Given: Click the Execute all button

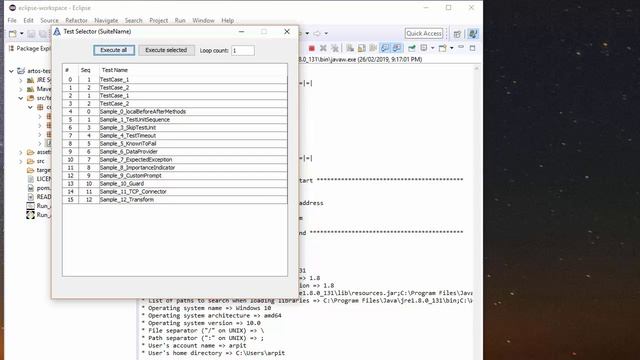Looking at the screenshot, I should (x=114, y=50).
